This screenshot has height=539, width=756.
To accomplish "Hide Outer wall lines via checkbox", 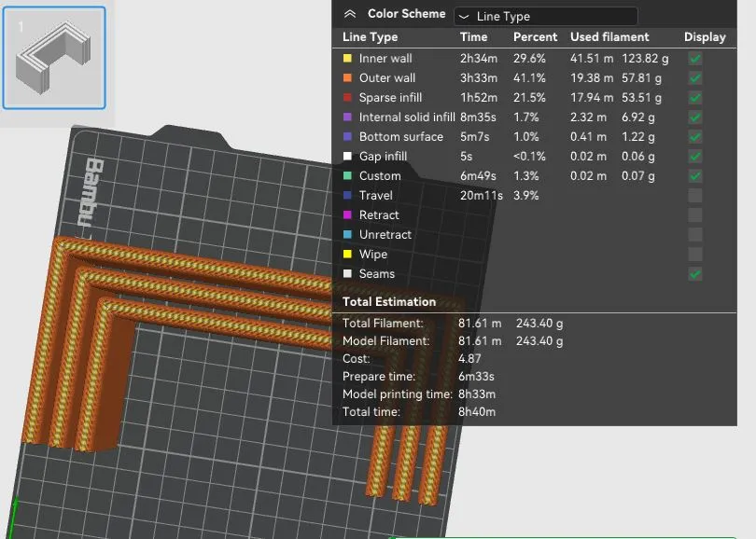I will click(695, 78).
